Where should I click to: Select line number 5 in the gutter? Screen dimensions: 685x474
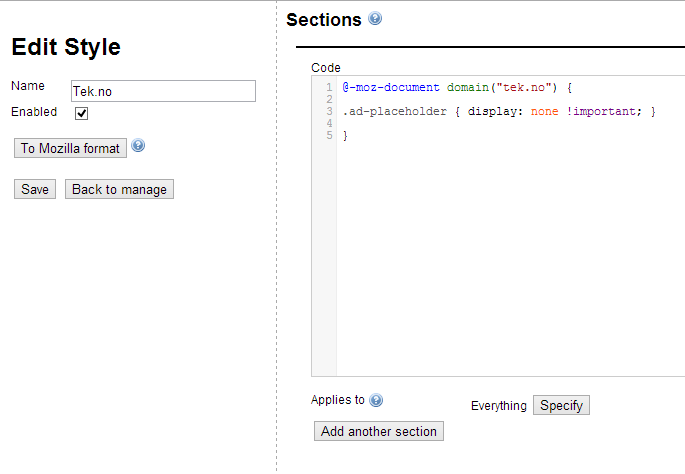click(329, 135)
